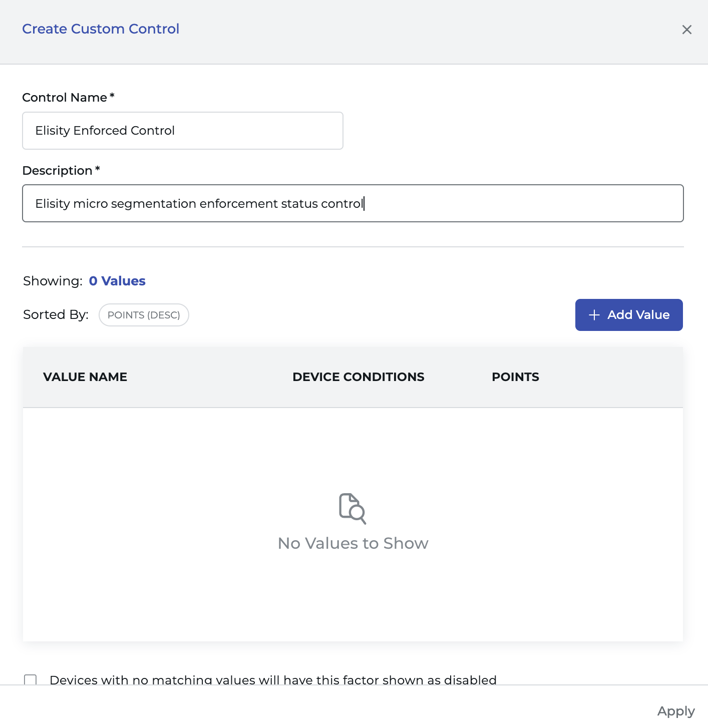Click the '0 Values' count link
The width and height of the screenshot is (708, 728).
[117, 281]
